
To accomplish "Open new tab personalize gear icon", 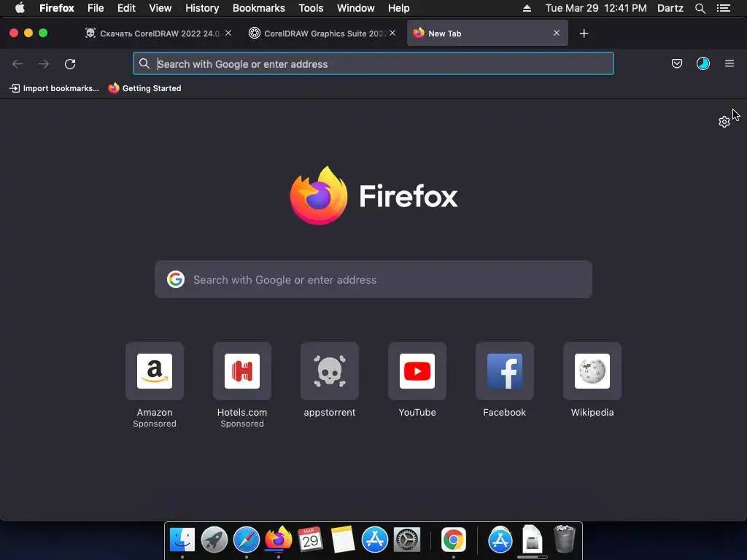I will pyautogui.click(x=724, y=122).
